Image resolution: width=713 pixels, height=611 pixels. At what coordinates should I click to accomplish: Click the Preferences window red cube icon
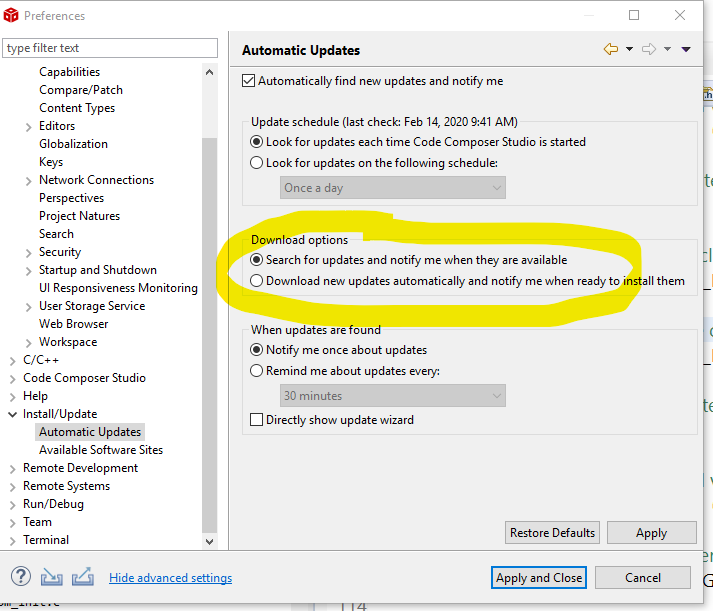pos(11,15)
